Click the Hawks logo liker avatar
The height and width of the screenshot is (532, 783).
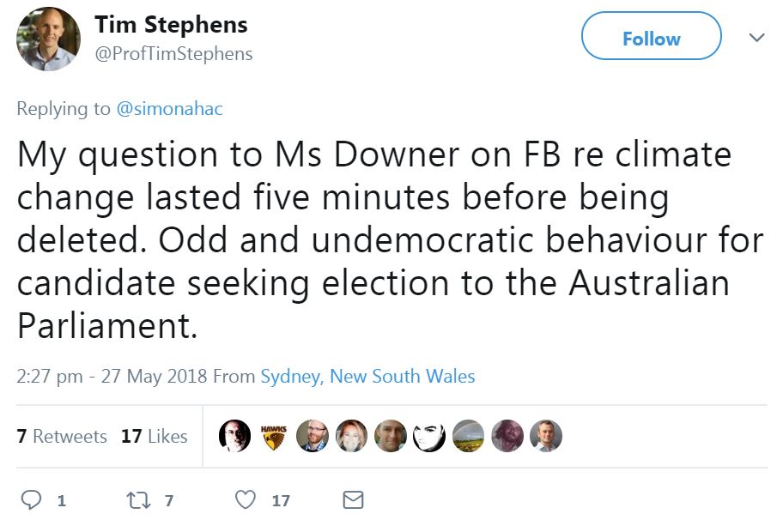pos(273,436)
